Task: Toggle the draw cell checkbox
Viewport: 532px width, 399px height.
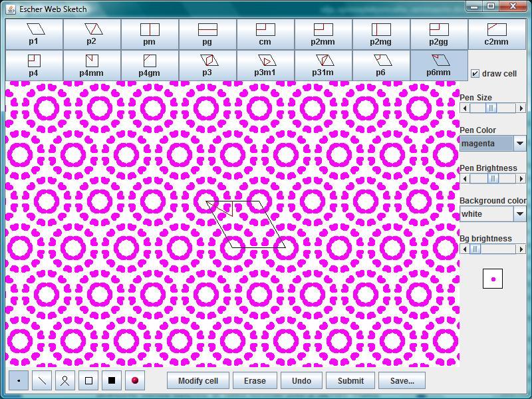Action: pyautogui.click(x=475, y=73)
